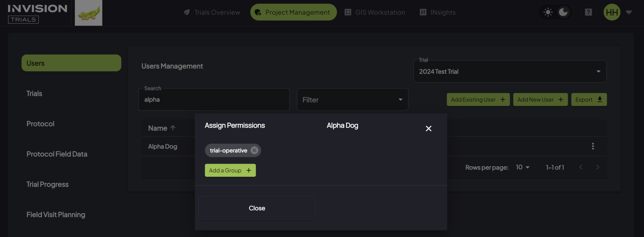Click the HH user avatar
Image resolution: width=644 pixels, height=237 pixels.
(x=612, y=12)
